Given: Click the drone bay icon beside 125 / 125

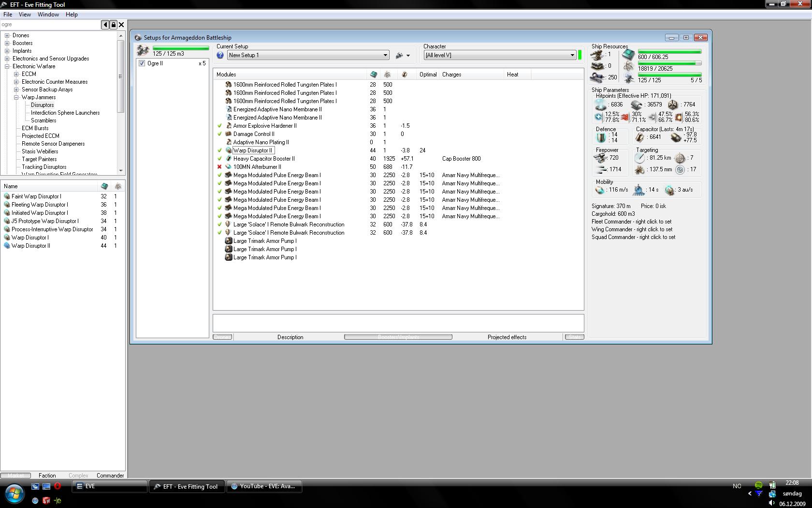Looking at the screenshot, I should [x=628, y=78].
